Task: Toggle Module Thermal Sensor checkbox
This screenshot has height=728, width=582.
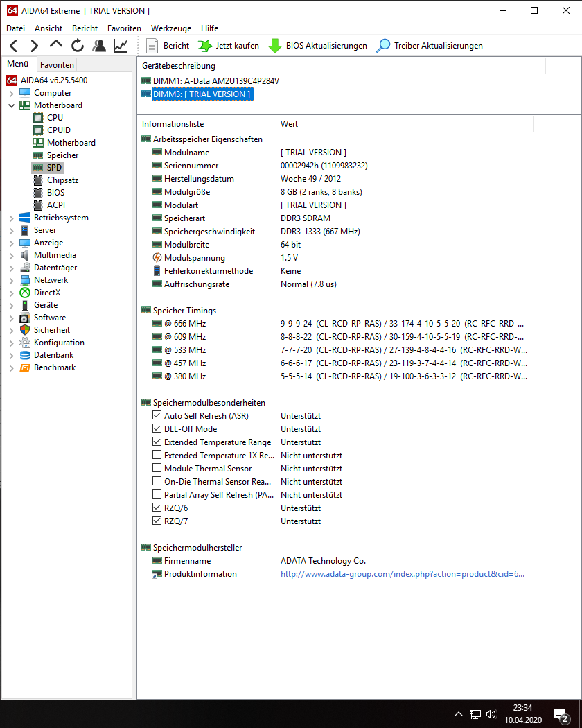Action: tap(157, 468)
